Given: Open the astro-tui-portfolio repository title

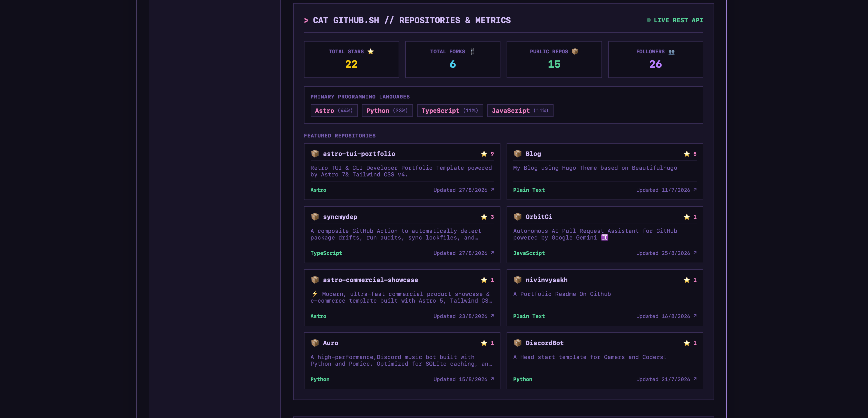Looking at the screenshot, I should [359, 154].
